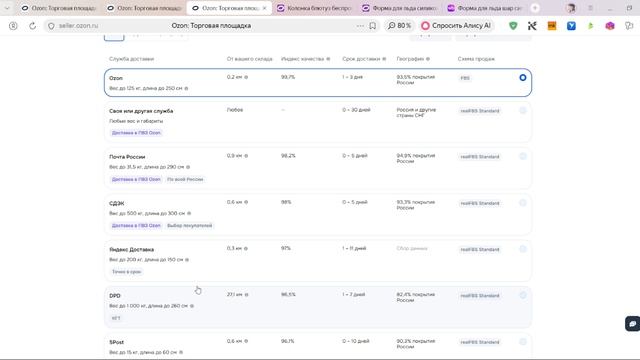Viewport: 640px width, 360px height.
Task: Click the info icon beside СДЭК distance
Action: tap(246, 202)
